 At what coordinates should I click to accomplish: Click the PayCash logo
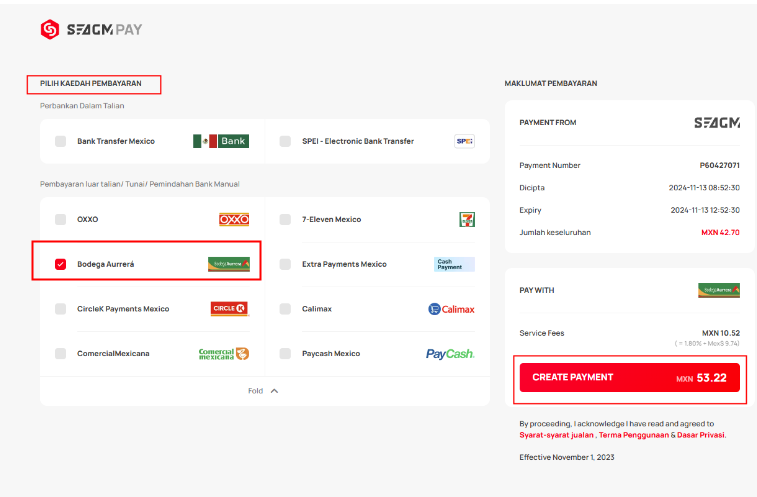click(x=450, y=354)
